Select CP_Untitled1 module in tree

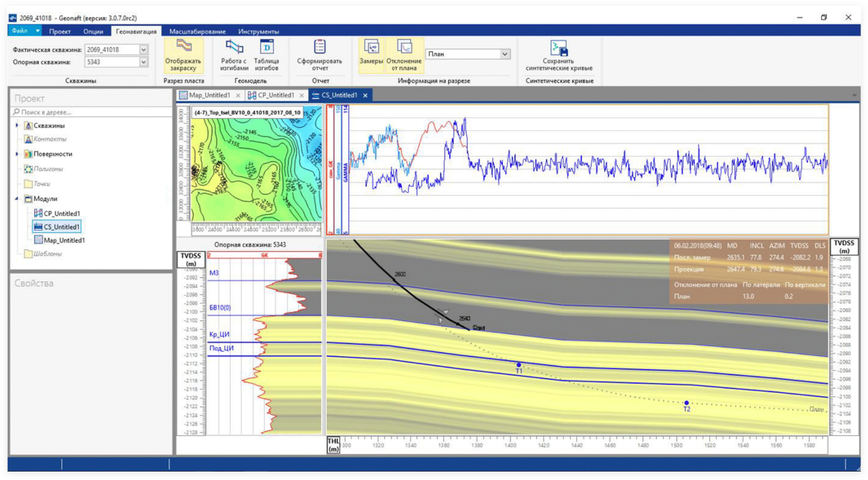point(62,213)
